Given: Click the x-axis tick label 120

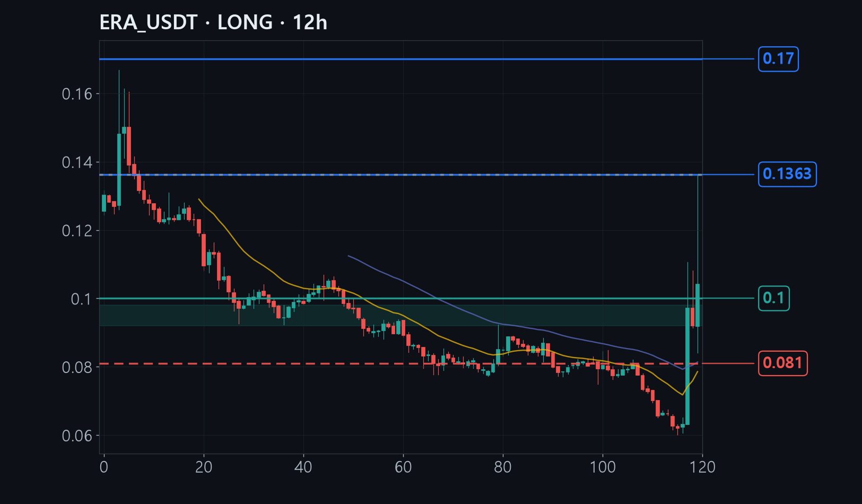Looking at the screenshot, I should click(x=702, y=467).
